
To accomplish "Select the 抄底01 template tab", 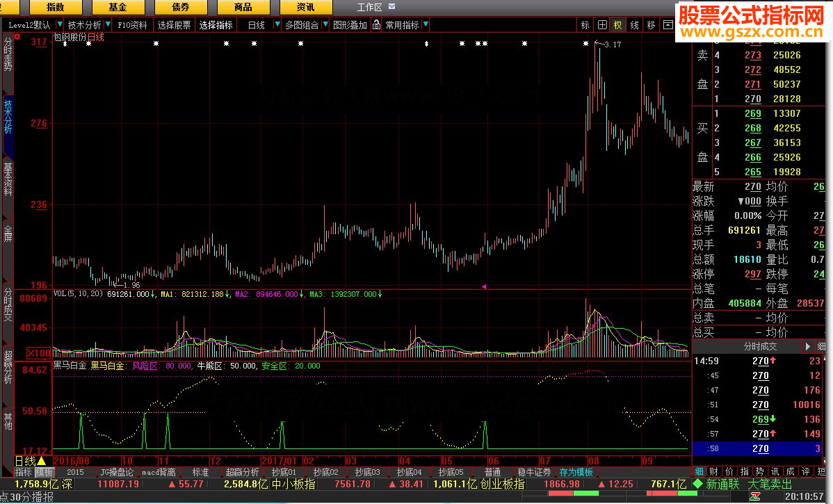I will 284,472.
